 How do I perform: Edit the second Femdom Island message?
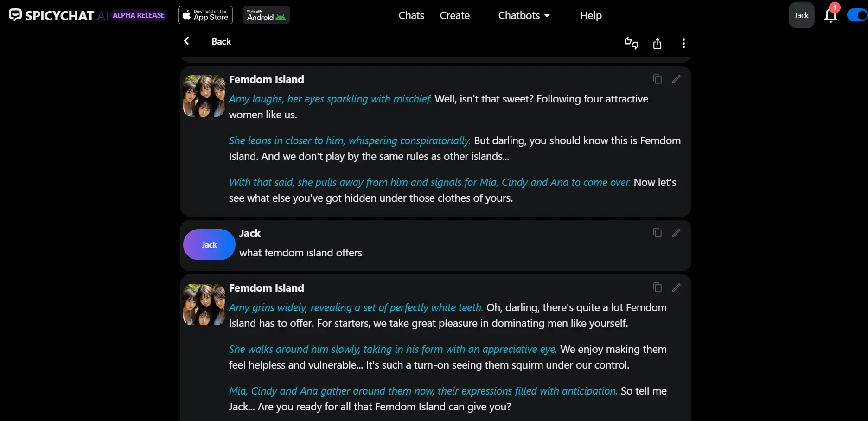(676, 287)
